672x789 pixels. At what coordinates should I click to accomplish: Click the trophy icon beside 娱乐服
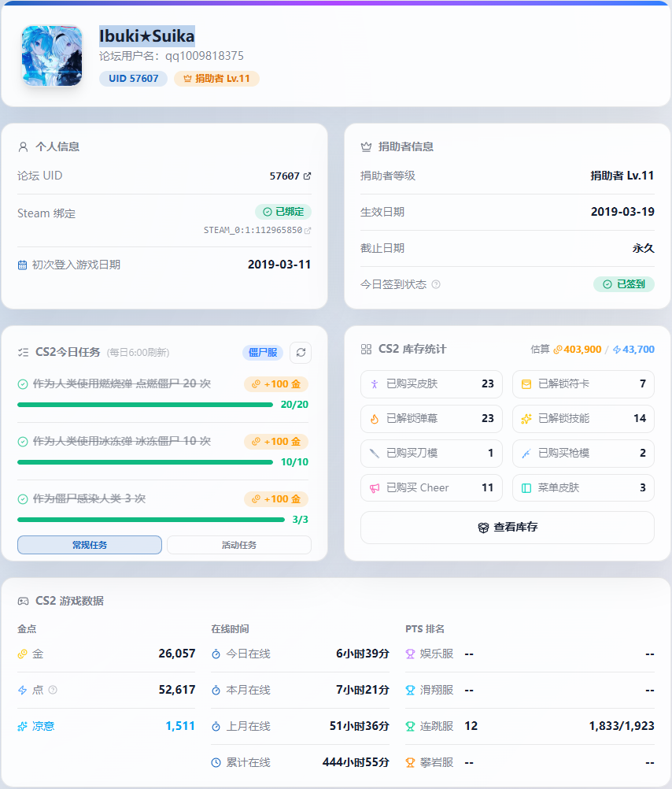(411, 654)
